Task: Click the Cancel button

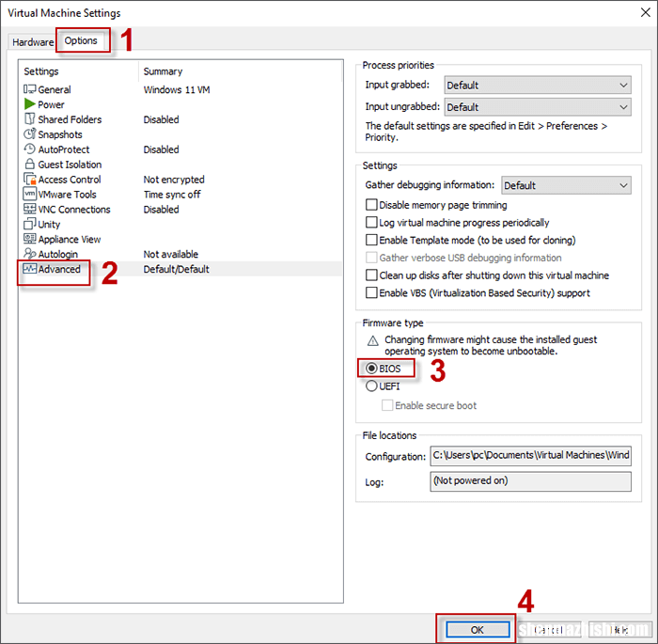Action: pos(548,630)
